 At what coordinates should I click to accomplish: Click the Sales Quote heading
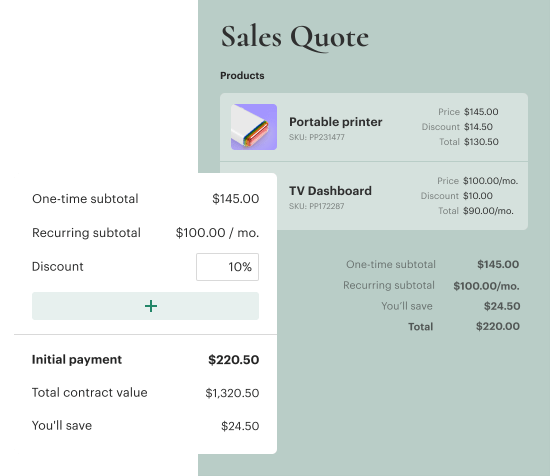[x=295, y=38]
